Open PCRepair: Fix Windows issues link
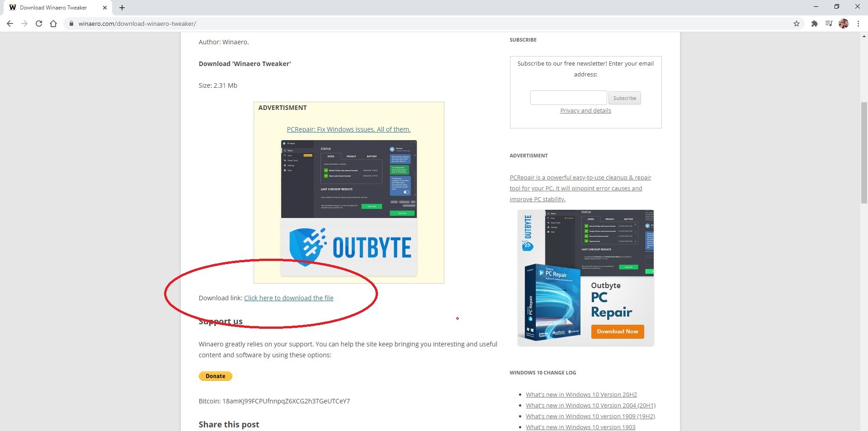 349,129
